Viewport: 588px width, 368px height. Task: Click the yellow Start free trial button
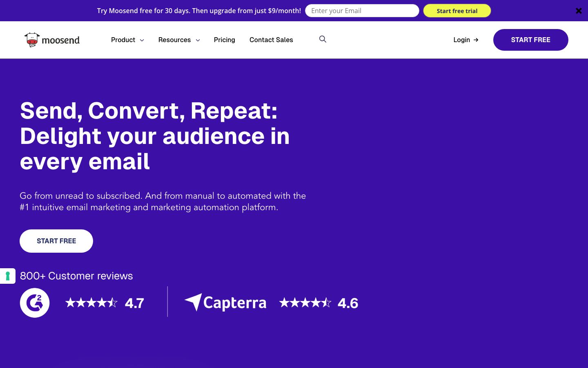[x=457, y=11]
